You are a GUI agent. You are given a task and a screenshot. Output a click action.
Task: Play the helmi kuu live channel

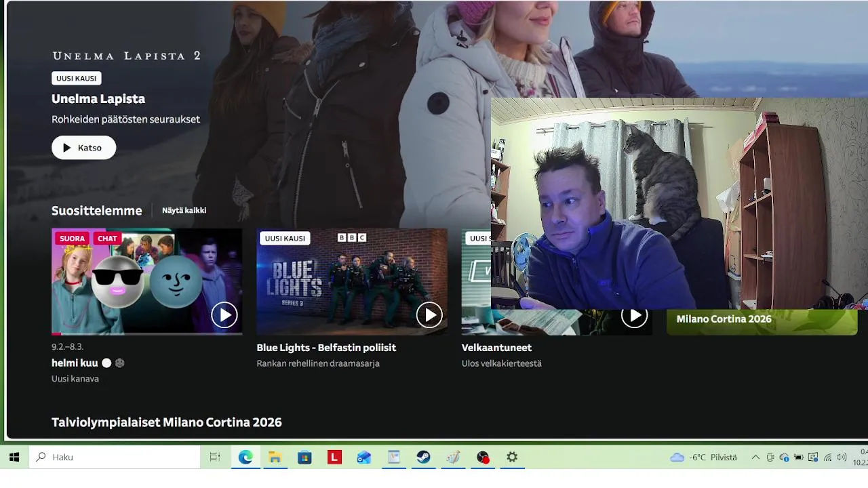224,314
